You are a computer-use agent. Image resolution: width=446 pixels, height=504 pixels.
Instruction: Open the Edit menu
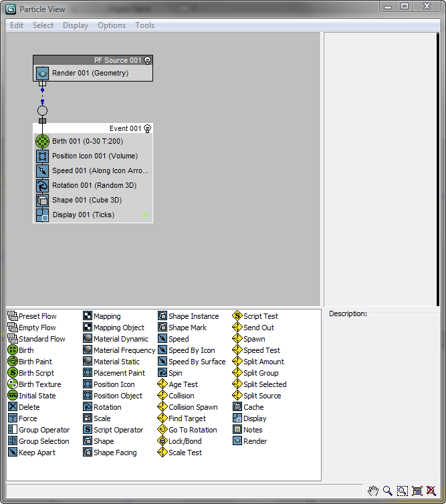point(17,25)
